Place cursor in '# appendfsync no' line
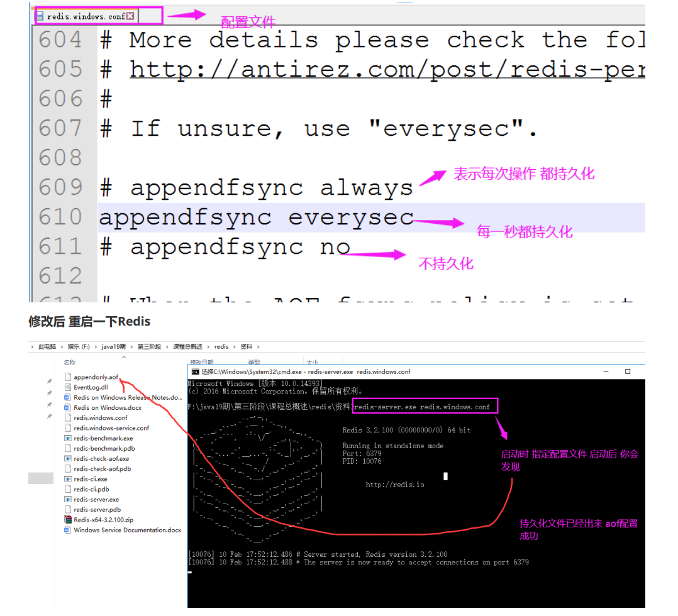 [225, 247]
